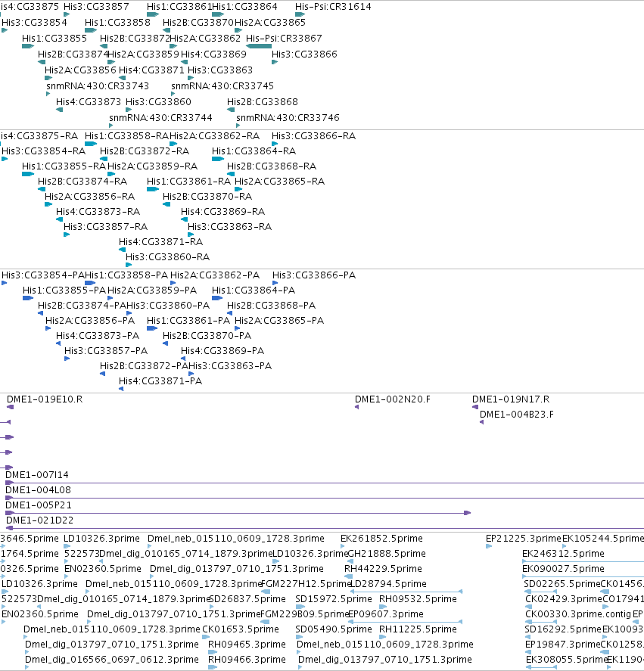
Task: Click the DME1-004L08 clone label
Action: (38, 489)
